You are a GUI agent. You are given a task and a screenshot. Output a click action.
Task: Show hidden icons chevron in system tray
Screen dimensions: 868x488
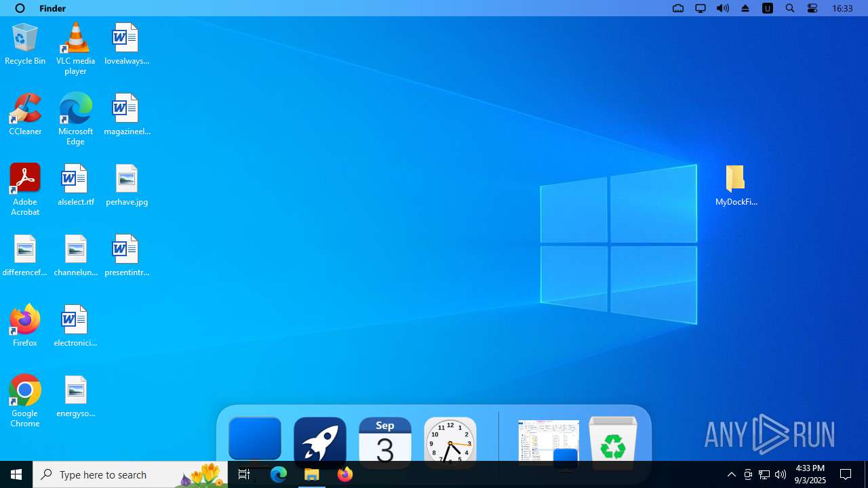pos(731,474)
